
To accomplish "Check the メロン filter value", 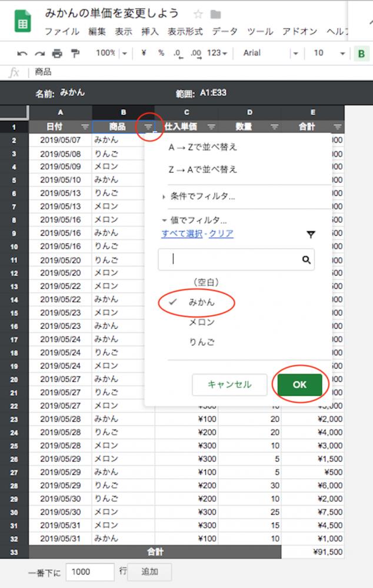I will 201,322.
